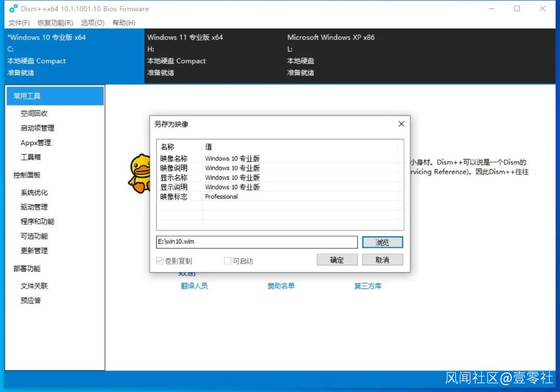Image resolution: width=560 pixels, height=392 pixels.
Task: Click the Dism++ gear icon in title bar
Action: click(13, 9)
